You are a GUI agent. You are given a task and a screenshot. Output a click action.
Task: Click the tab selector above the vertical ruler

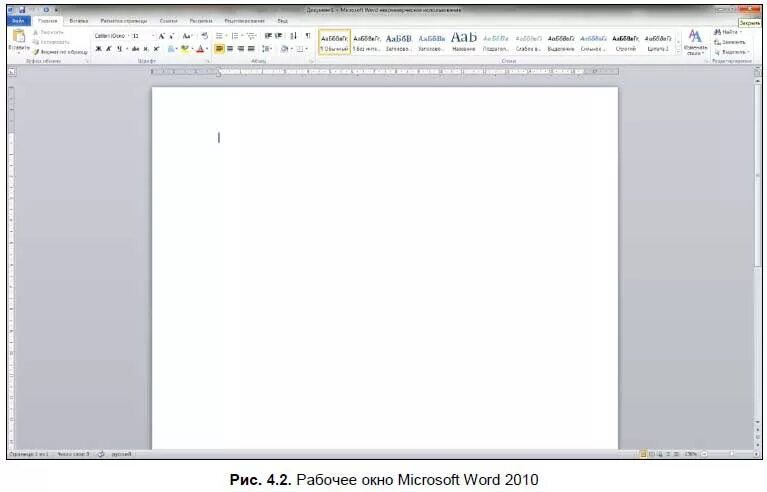tap(12, 72)
